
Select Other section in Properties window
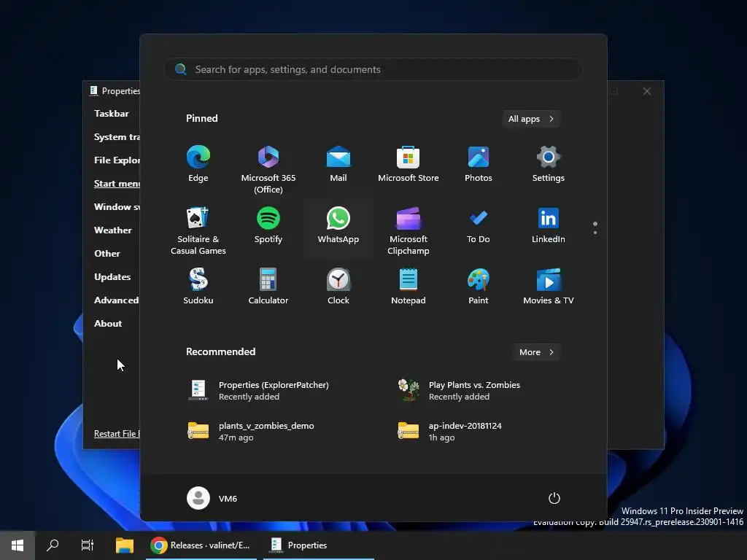(107, 253)
